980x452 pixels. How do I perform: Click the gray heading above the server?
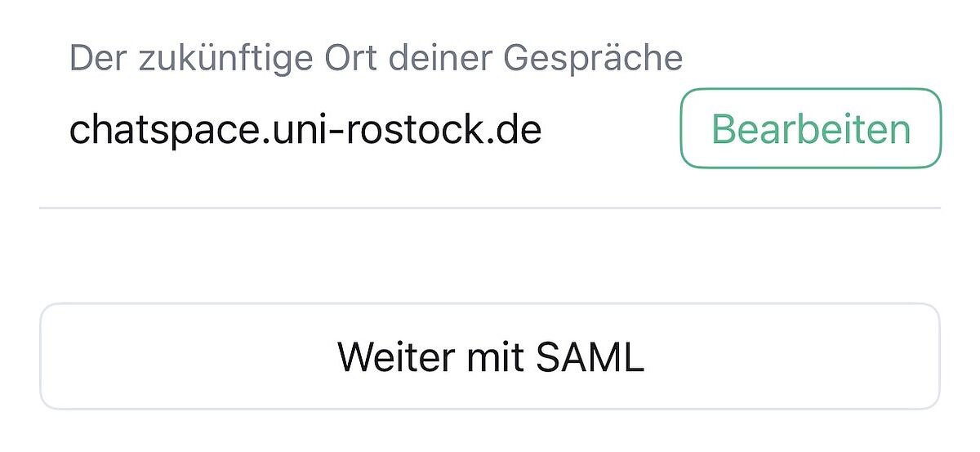[x=376, y=59]
